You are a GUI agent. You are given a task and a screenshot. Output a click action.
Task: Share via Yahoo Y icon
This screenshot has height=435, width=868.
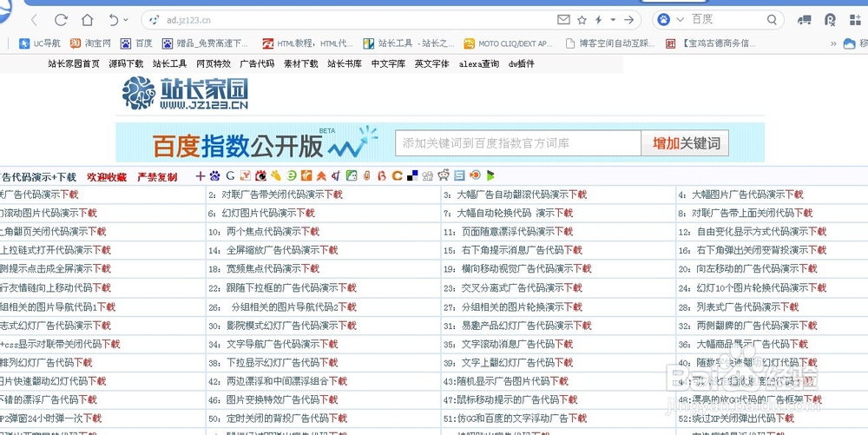click(x=246, y=176)
